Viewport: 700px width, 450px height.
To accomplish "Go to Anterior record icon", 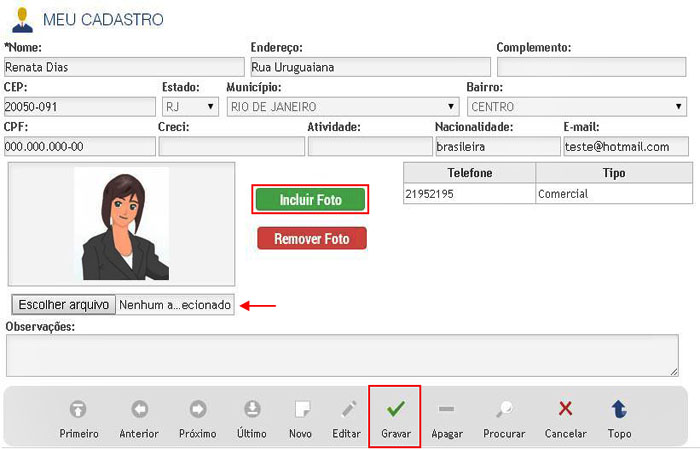I will click(139, 409).
